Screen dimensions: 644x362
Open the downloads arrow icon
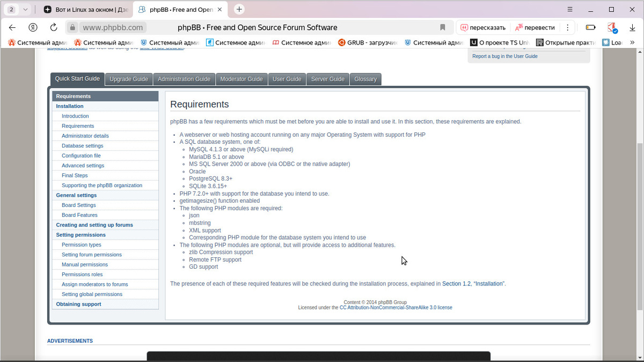(x=632, y=27)
